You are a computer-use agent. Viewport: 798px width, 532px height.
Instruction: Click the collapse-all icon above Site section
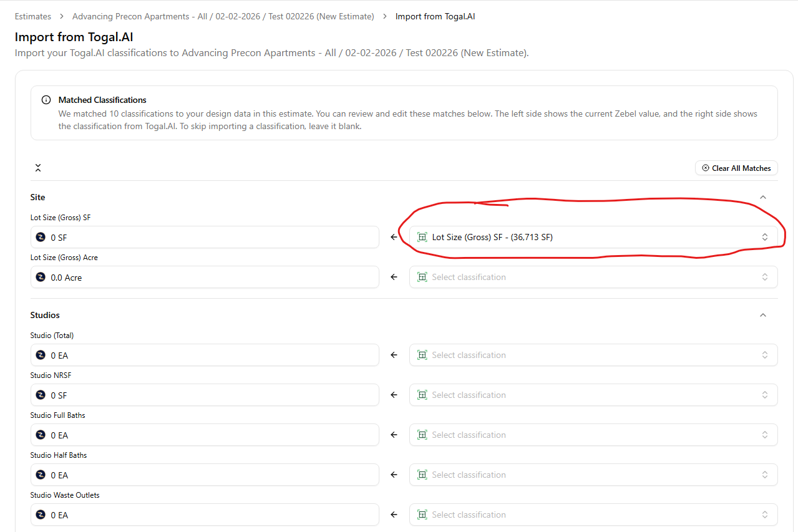click(x=38, y=168)
